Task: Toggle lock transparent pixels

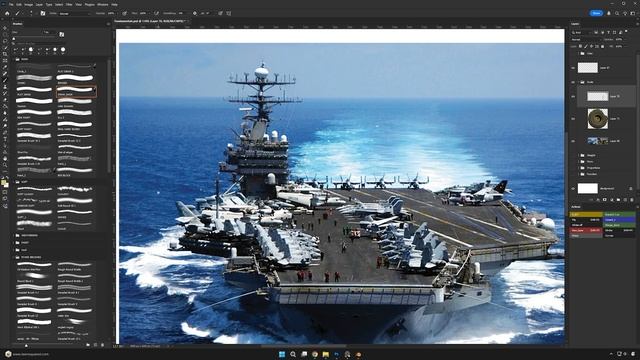Action: [x=580, y=47]
